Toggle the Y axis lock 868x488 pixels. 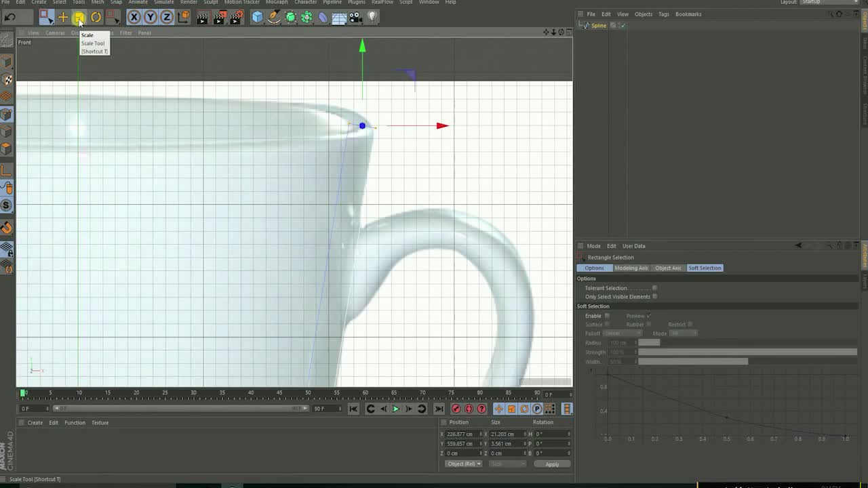[150, 17]
